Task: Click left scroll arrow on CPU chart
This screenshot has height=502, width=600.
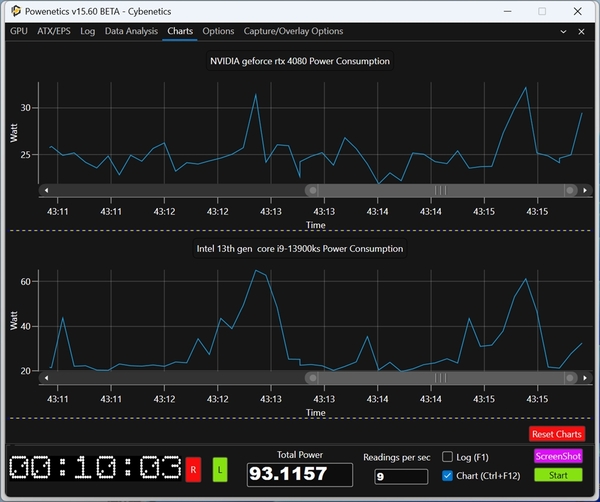Action: pyautogui.click(x=44, y=378)
